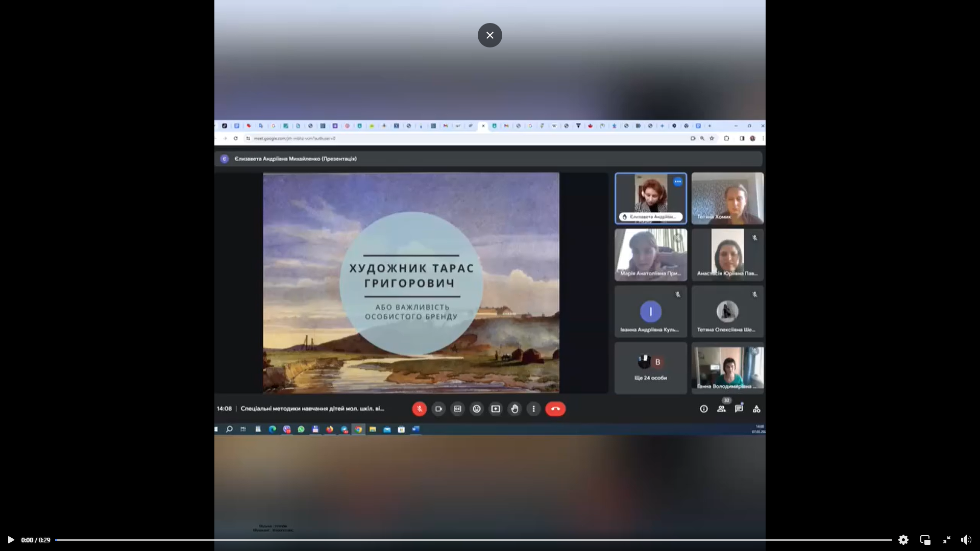The height and width of the screenshot is (551, 980).
Task: Raise hand in the meeting
Action: 514,409
